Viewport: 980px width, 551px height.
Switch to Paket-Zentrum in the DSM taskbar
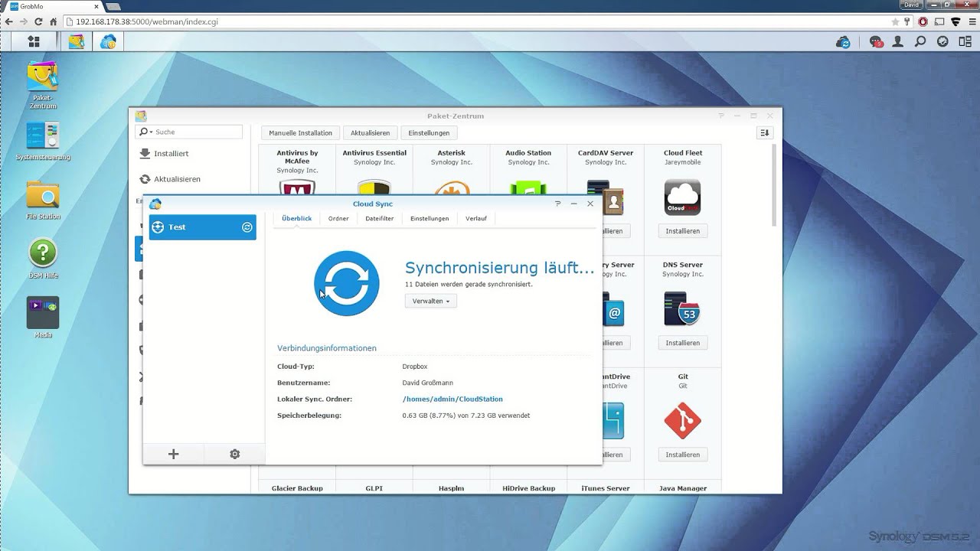coord(76,41)
